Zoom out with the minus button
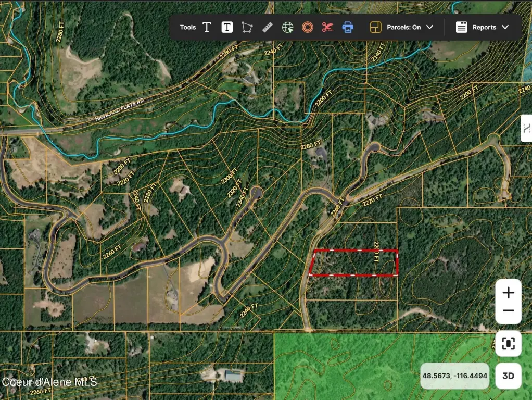Viewport: 532px width, 400px height. (508, 311)
